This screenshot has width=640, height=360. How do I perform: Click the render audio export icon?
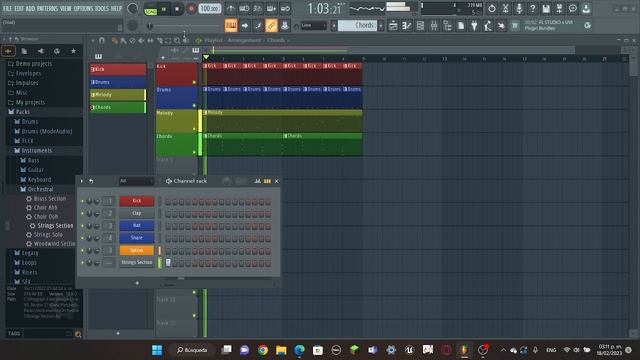[x=559, y=9]
